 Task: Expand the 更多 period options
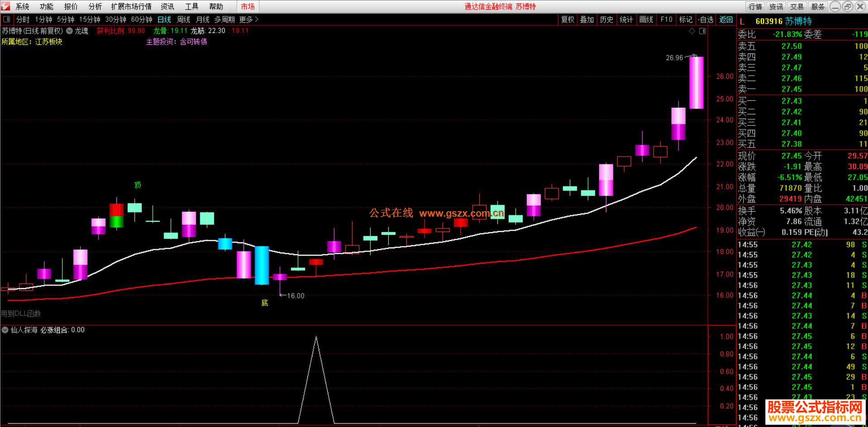click(249, 19)
